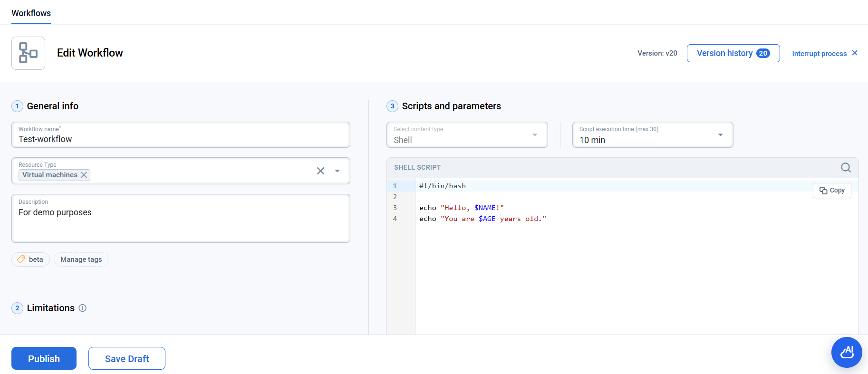Click line 1 '#!/bin/bash' in the editor

(x=443, y=186)
